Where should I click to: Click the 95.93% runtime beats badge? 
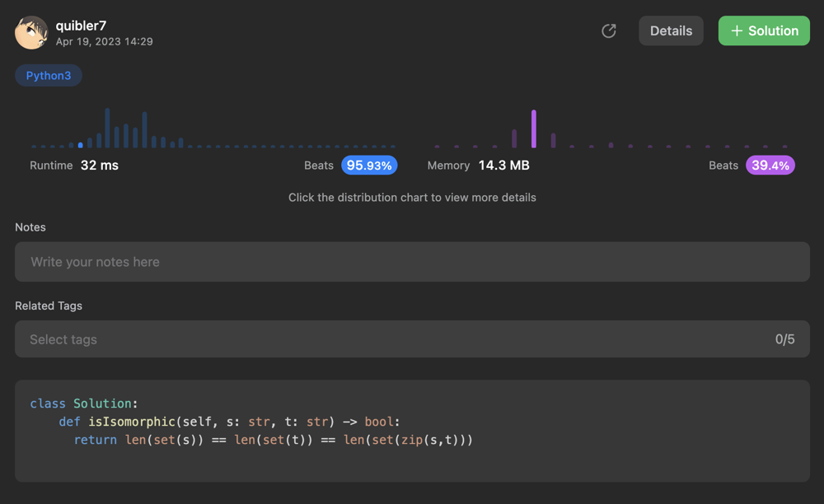point(369,166)
